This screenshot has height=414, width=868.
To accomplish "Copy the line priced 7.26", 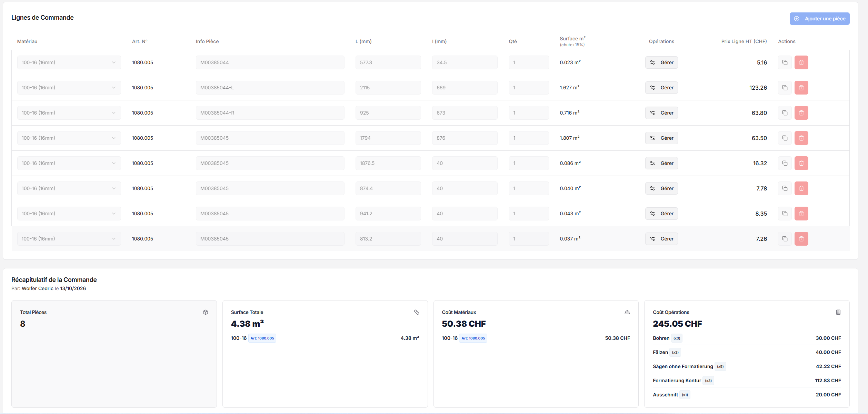I will pyautogui.click(x=785, y=239).
